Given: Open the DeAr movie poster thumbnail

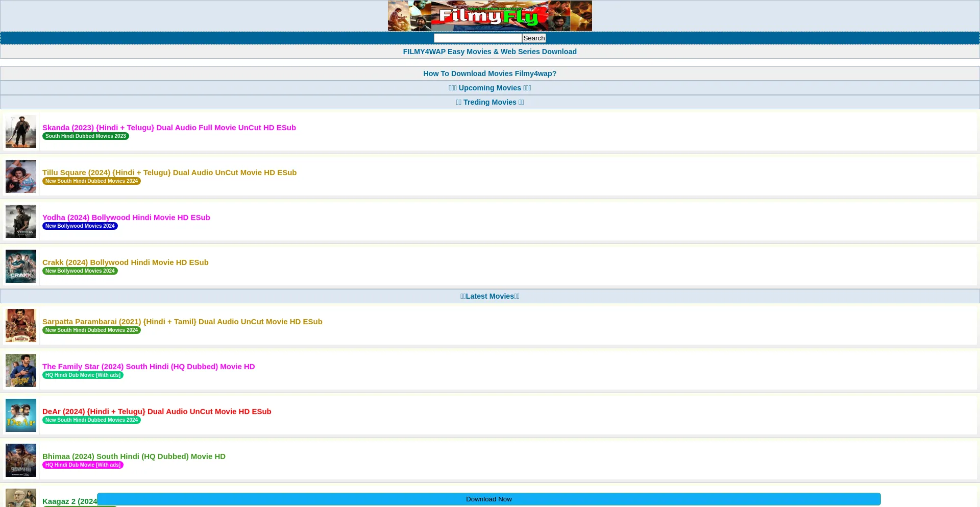Looking at the screenshot, I should point(21,416).
